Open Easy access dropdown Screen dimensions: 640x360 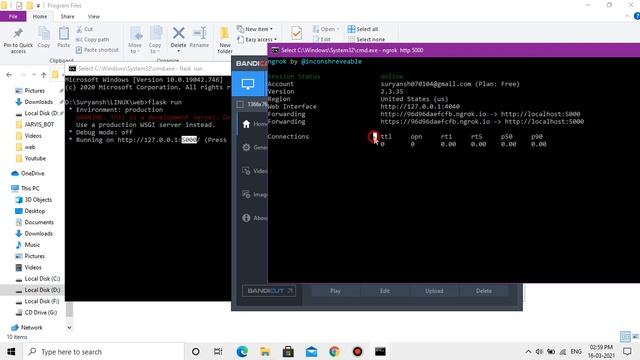(257, 40)
